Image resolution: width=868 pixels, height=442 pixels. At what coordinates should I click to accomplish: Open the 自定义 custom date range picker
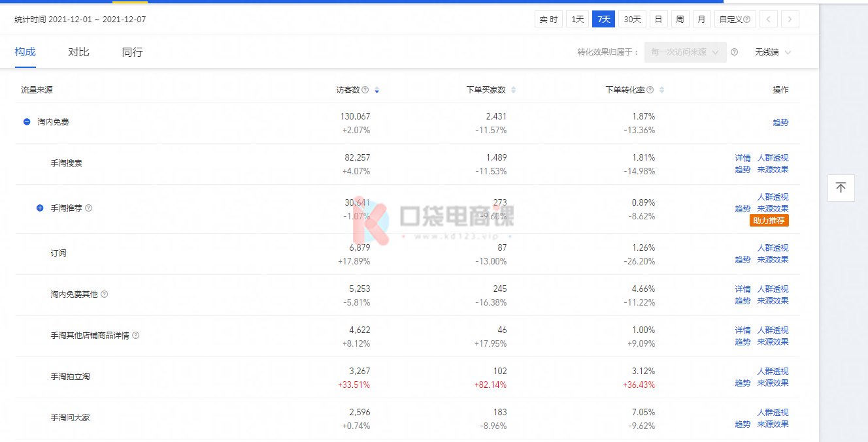[735, 20]
